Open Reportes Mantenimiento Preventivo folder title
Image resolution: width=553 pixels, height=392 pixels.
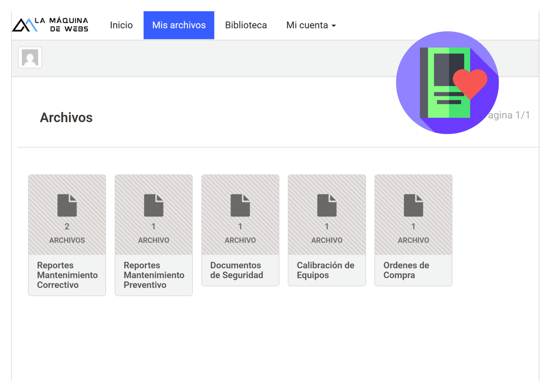pyautogui.click(x=154, y=275)
